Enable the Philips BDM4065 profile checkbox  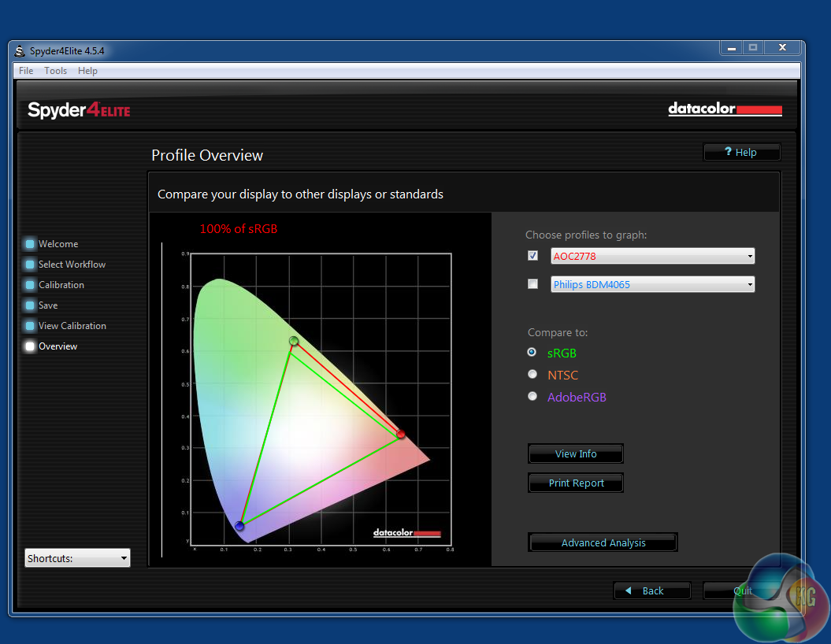pos(533,284)
